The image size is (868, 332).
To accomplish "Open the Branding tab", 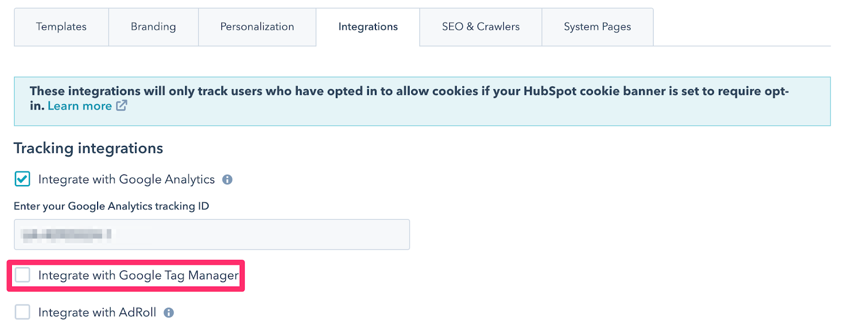I will coord(153,27).
